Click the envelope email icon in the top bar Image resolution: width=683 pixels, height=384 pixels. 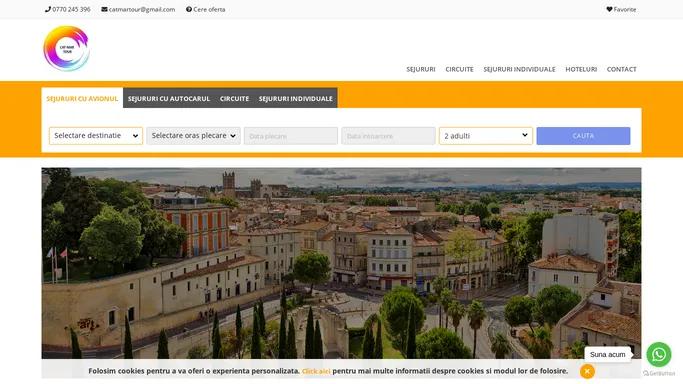click(x=105, y=9)
